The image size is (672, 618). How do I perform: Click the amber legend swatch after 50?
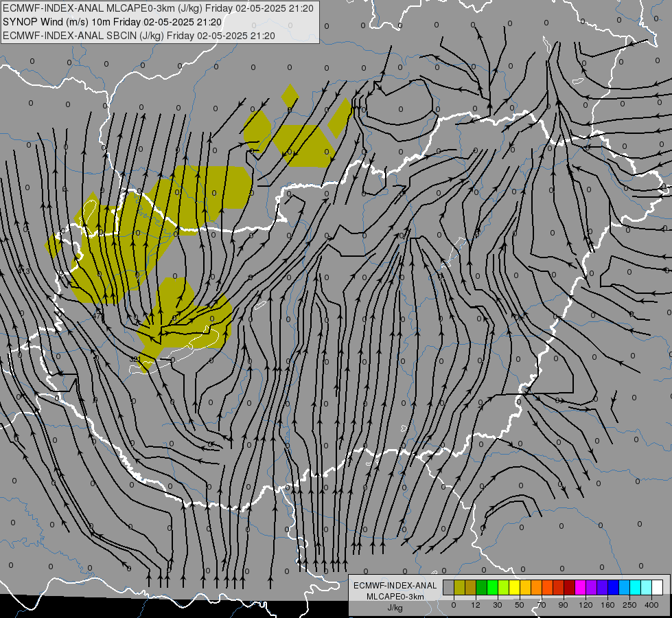pos(525,587)
